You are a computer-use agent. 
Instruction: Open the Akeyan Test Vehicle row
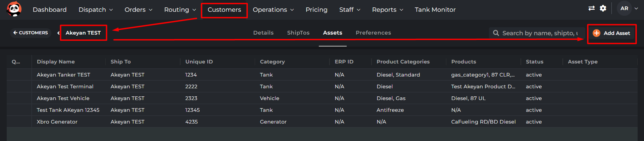[63, 98]
